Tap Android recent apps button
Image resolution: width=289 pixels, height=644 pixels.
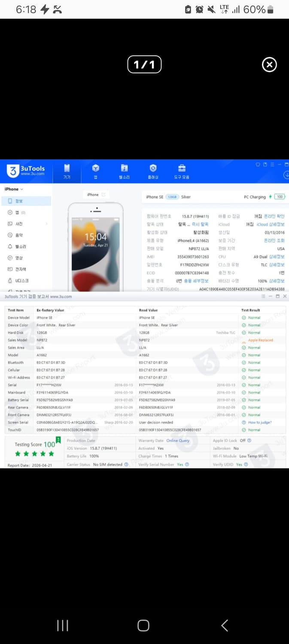click(63, 626)
